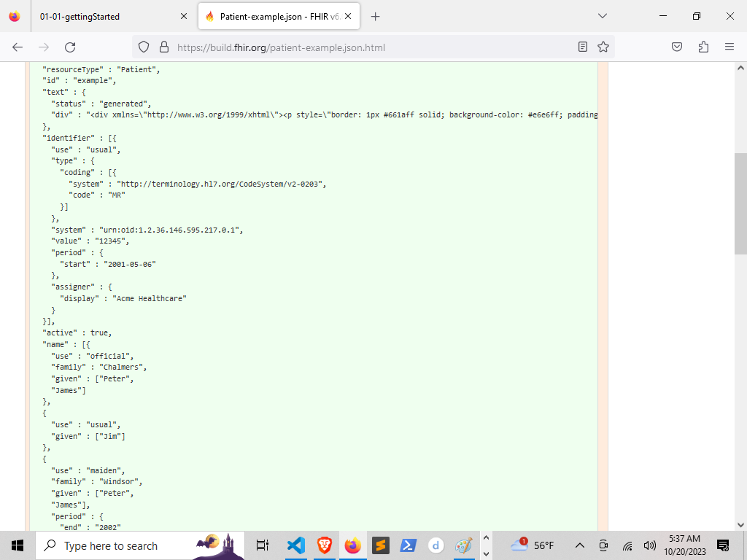Open the Extensions panel

[703, 47]
